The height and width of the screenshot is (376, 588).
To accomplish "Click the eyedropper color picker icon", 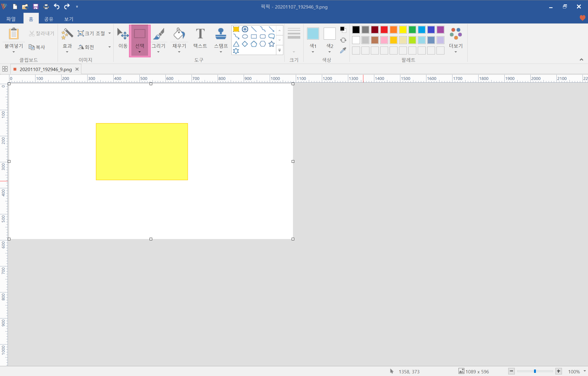I will [343, 50].
